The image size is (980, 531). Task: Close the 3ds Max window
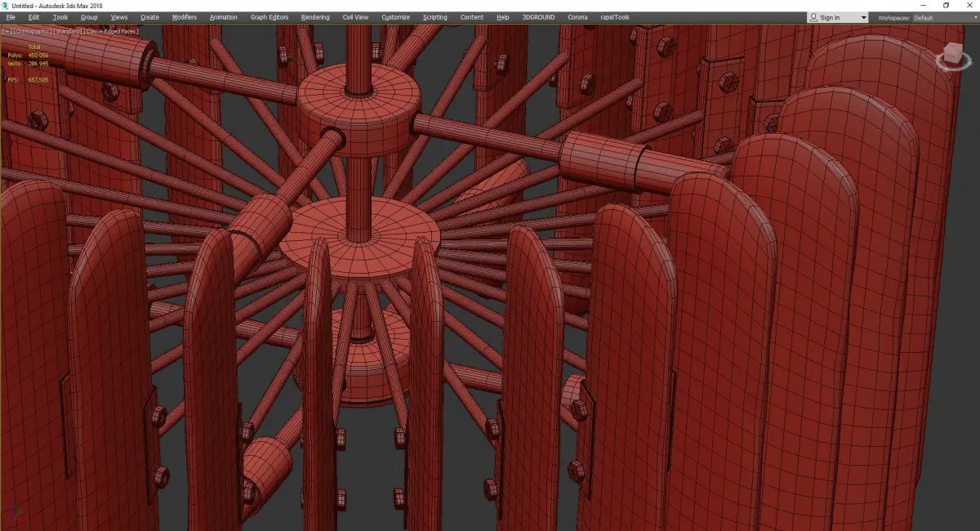pos(969,6)
